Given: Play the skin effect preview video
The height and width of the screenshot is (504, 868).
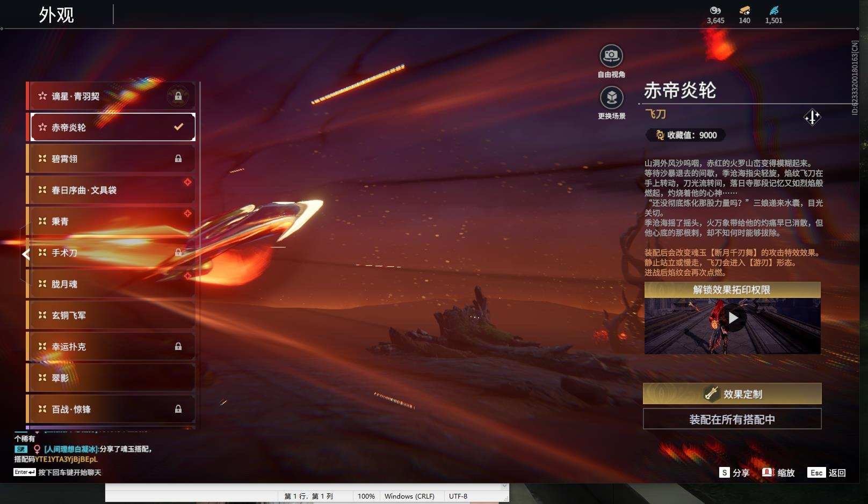Looking at the screenshot, I should (x=733, y=318).
